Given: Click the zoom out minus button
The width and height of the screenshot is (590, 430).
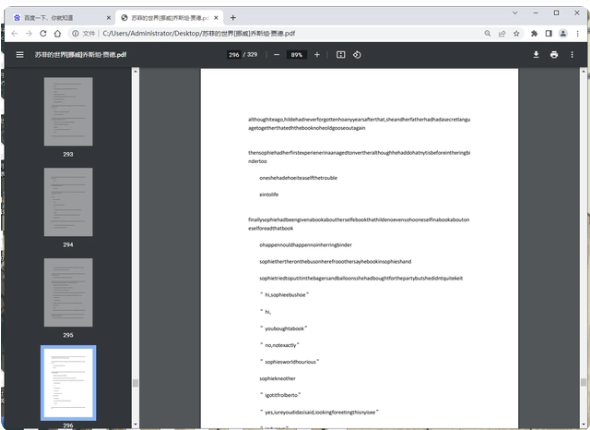Looking at the screenshot, I should 277,55.
